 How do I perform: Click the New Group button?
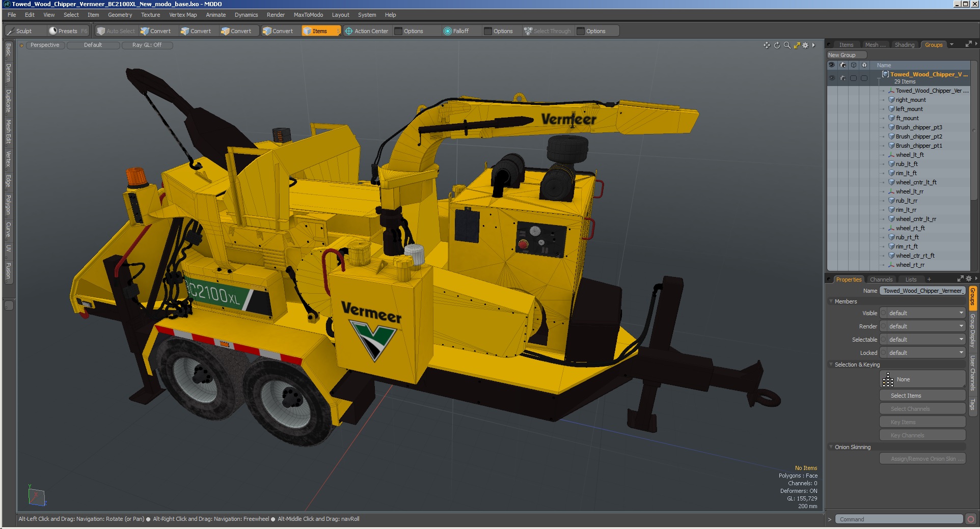pos(846,55)
